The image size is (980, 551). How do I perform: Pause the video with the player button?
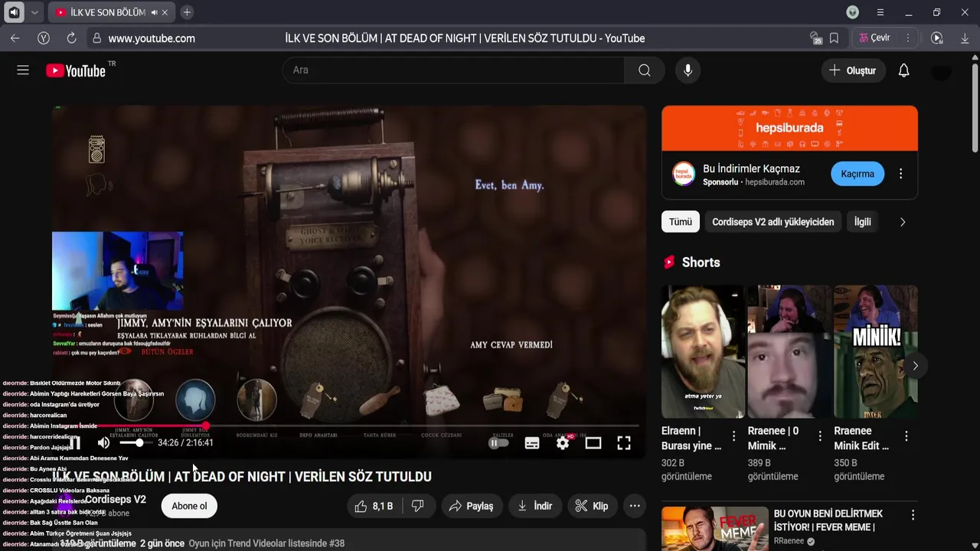tap(75, 443)
